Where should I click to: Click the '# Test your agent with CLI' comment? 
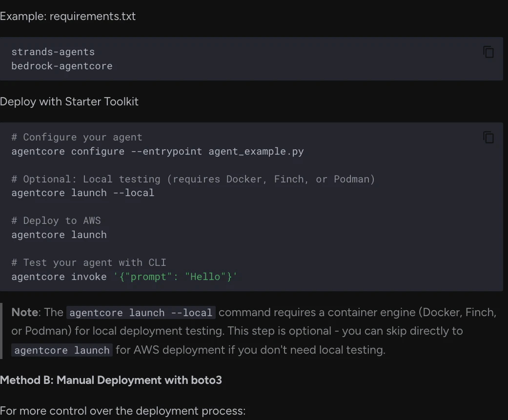(x=89, y=262)
